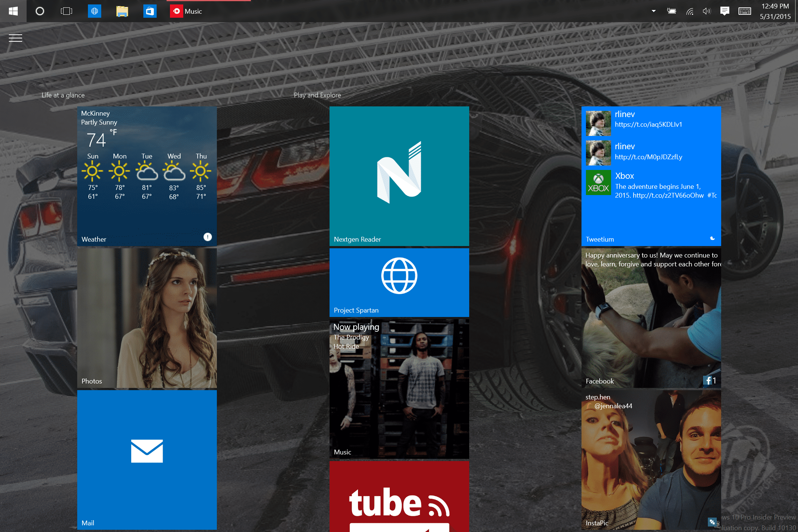Screen dimensions: 798x532
Task: Open the Windows Start button
Action: tap(13, 11)
